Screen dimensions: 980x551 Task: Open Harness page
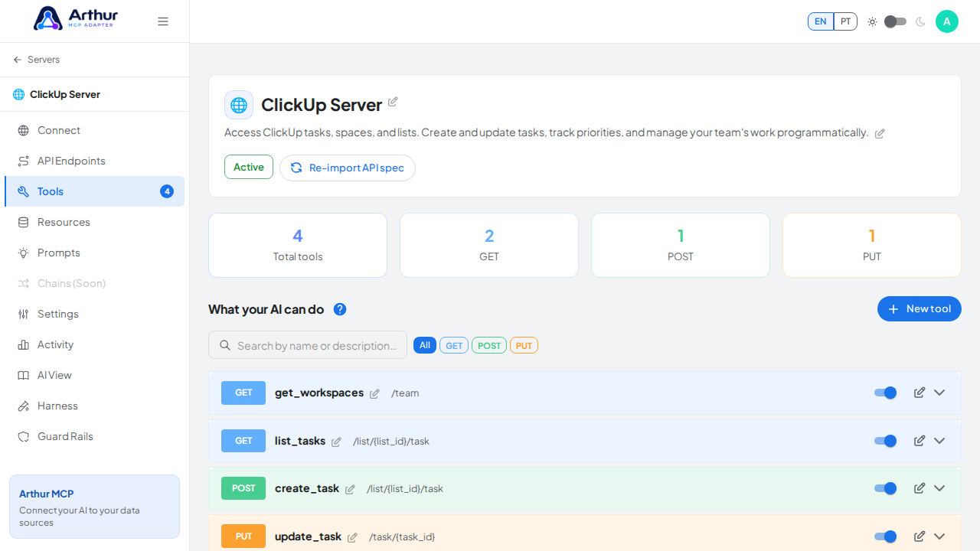point(94,406)
